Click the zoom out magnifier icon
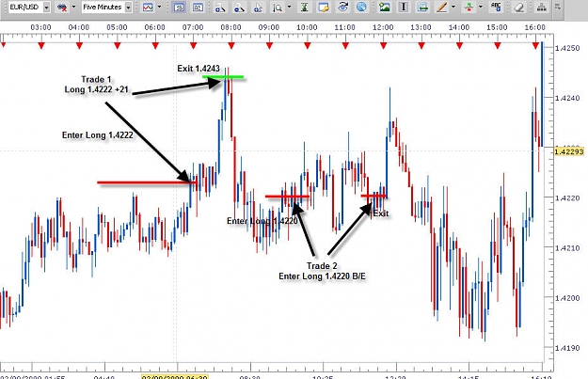588x379 pixels. coord(239,7)
